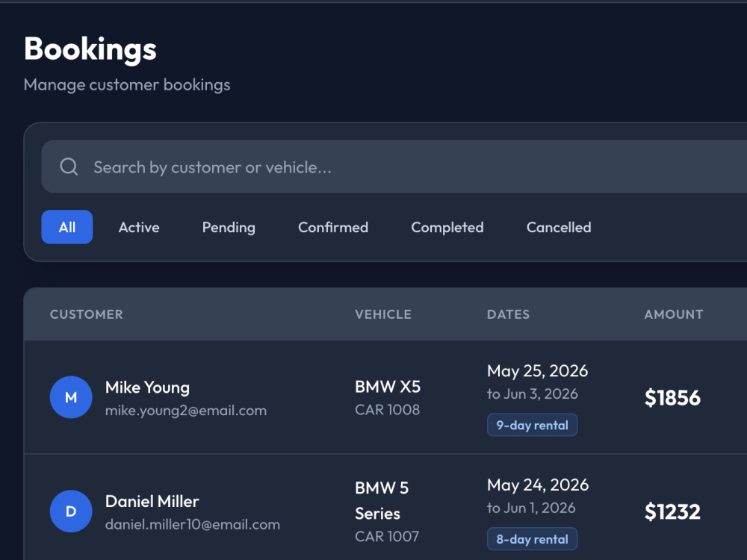
Task: View Completed bookings
Action: click(x=447, y=227)
